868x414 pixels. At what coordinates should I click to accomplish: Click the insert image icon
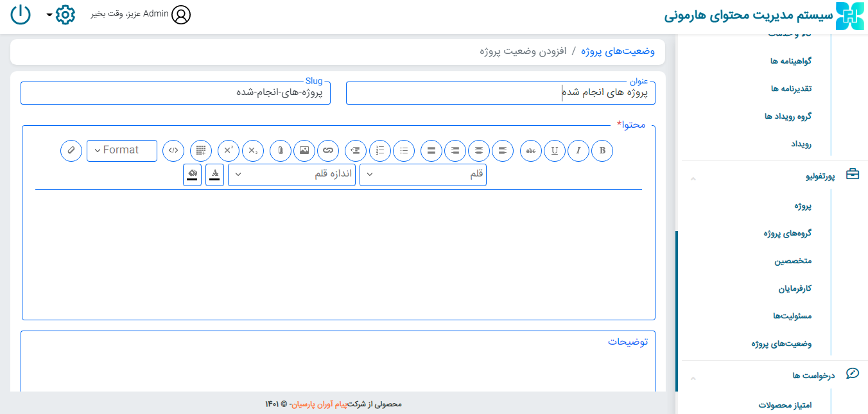(x=304, y=150)
